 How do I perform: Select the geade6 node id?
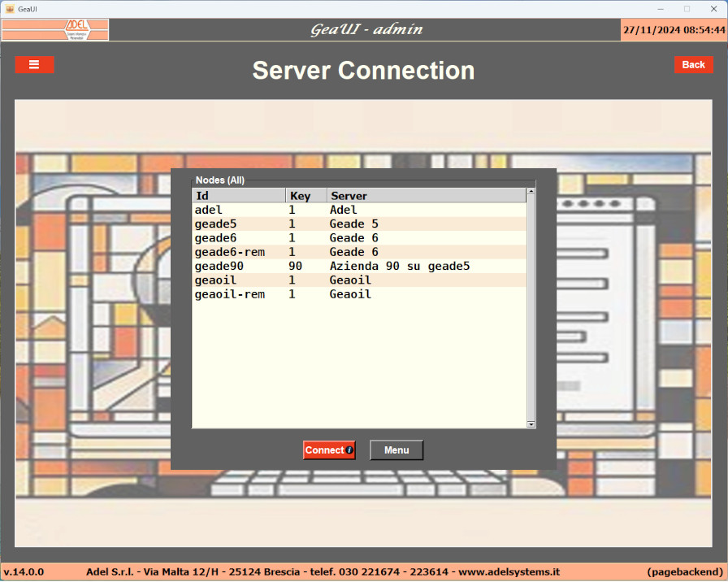pos(215,238)
